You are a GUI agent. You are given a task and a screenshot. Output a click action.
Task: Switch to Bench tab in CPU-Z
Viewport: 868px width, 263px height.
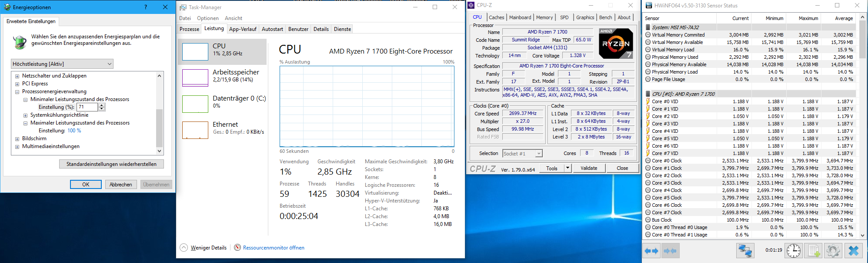(x=605, y=17)
